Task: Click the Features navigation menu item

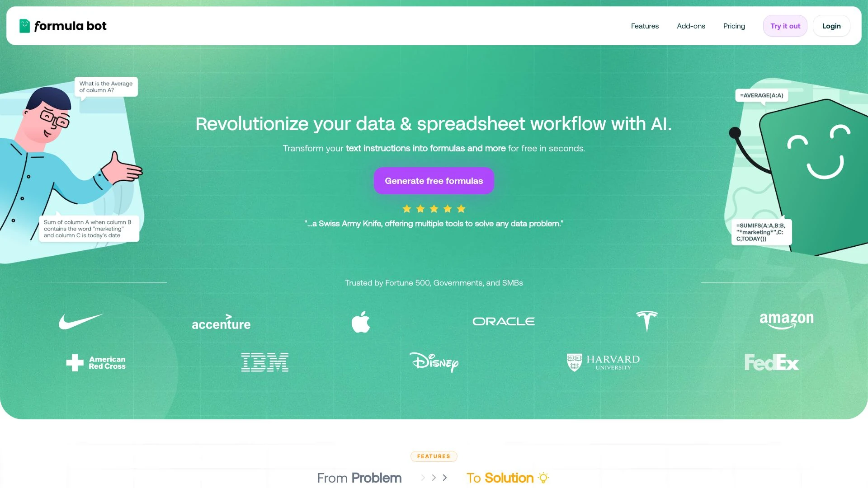Action: (x=644, y=25)
